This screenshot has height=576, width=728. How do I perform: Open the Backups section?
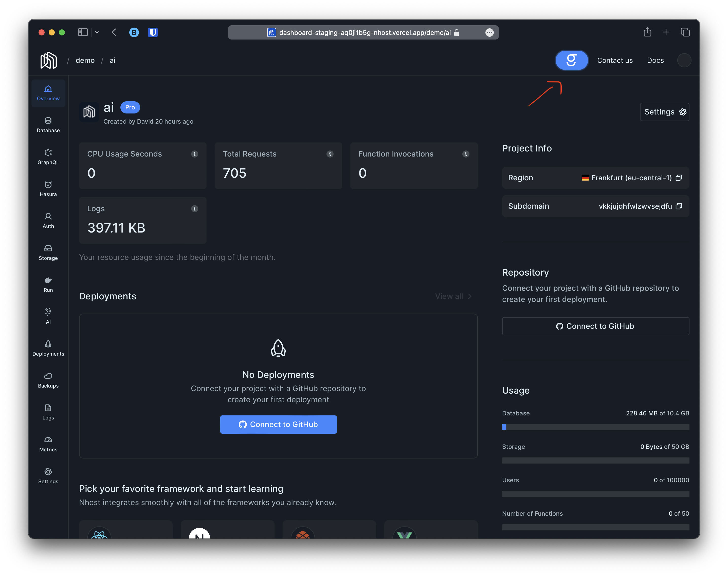(48, 380)
